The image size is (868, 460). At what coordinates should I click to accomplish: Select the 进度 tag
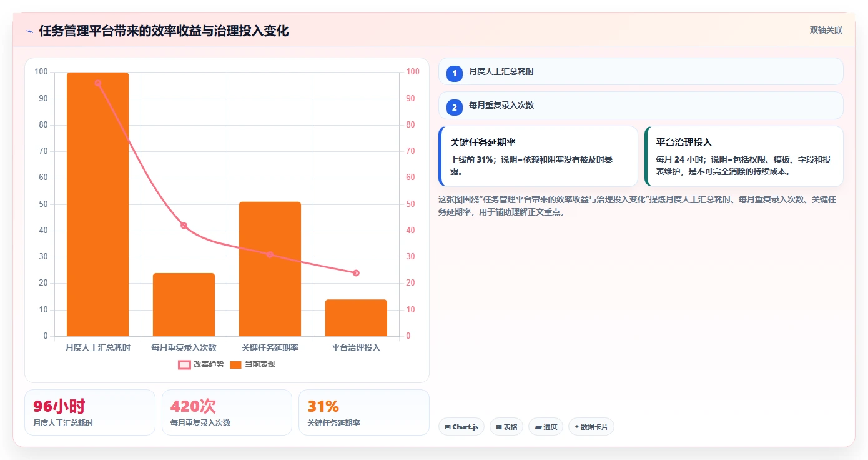pyautogui.click(x=546, y=427)
